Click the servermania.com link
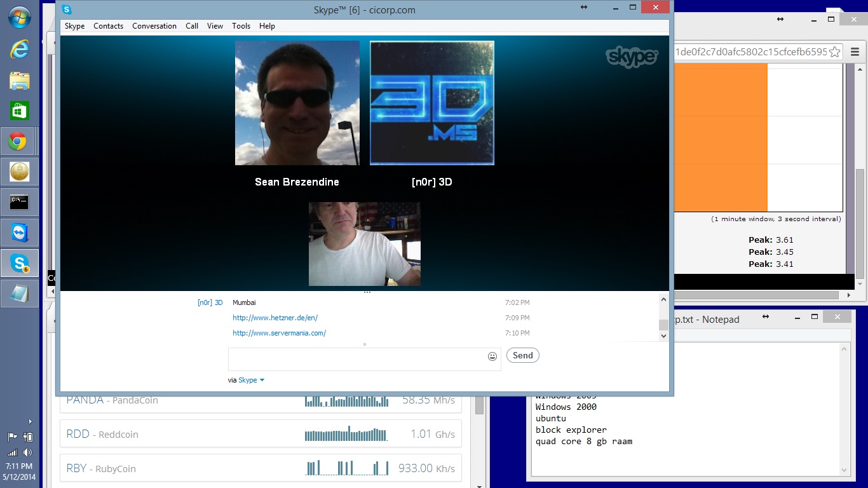 point(279,333)
